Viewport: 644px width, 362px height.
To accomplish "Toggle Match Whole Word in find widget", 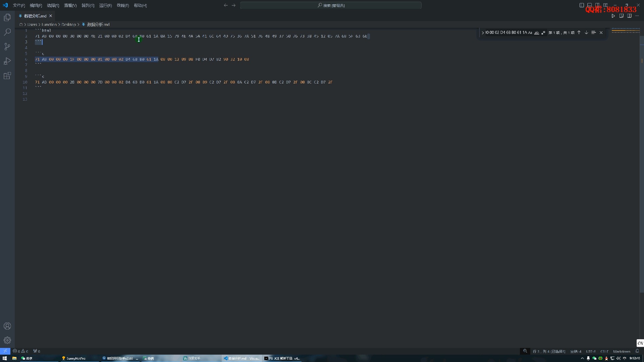I will coord(537,33).
